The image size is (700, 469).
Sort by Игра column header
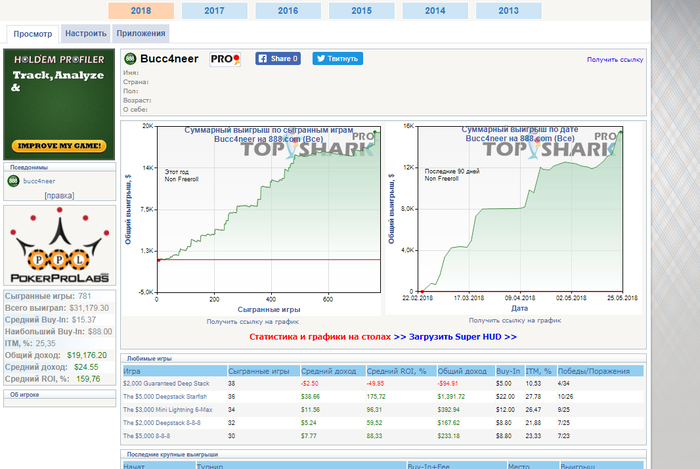[175, 371]
